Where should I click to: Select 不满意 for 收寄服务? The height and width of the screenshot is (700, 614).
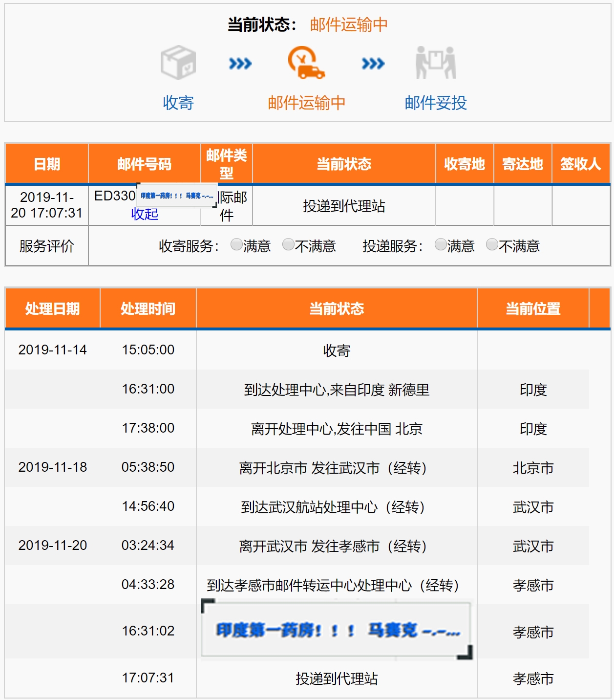[x=289, y=244]
